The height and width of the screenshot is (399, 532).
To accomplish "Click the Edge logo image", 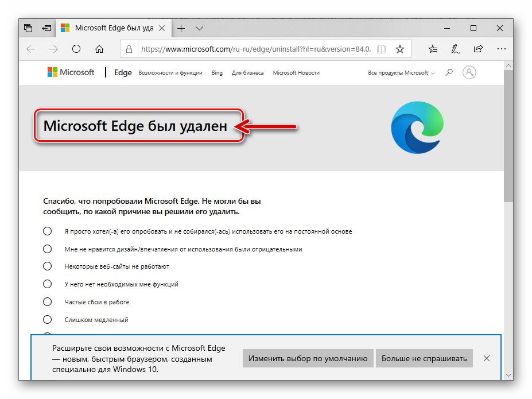I will pyautogui.click(x=417, y=127).
